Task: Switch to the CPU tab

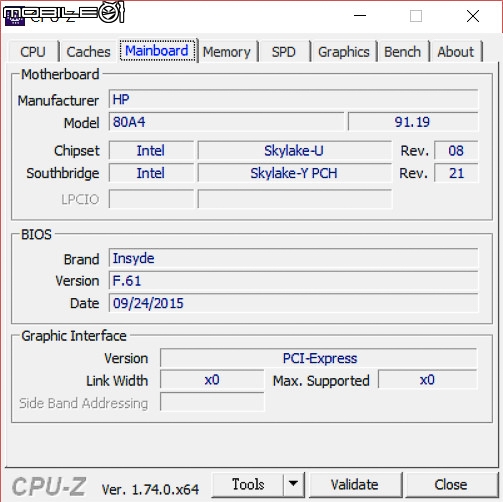Action: coord(33,52)
